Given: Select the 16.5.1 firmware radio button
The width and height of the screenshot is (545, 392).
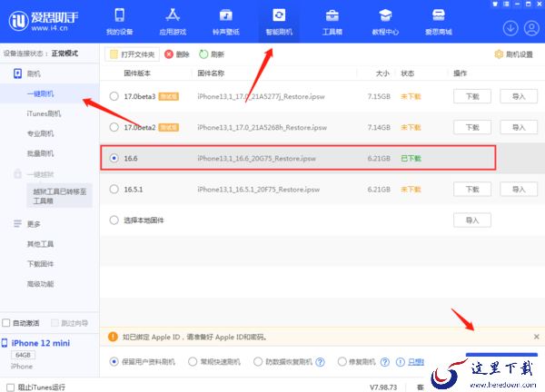Looking at the screenshot, I should 114,190.
